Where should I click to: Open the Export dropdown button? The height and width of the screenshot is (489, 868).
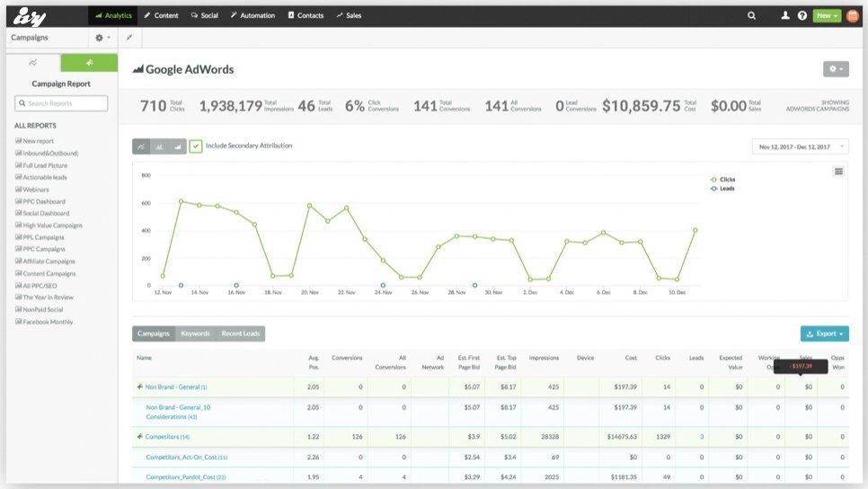[825, 333]
